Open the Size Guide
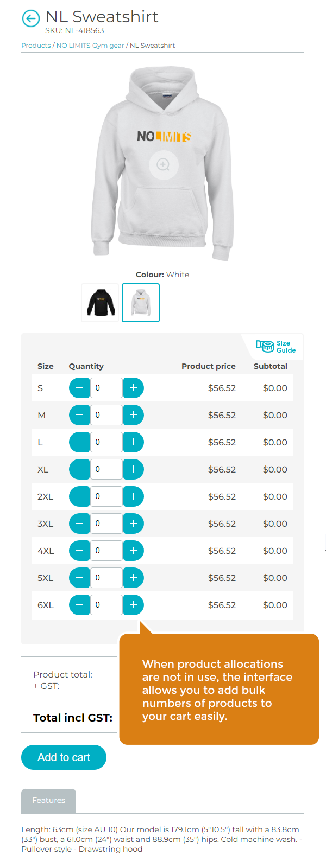Screen dimensions: 326x868 277,346
